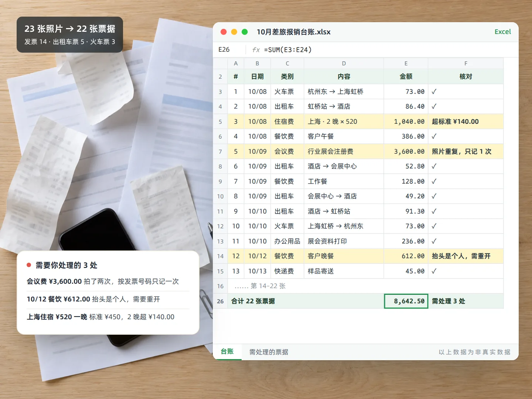Image resolution: width=532 pixels, height=399 pixels.
Task: Click the 行业展会注册费 cell
Action: tap(344, 151)
